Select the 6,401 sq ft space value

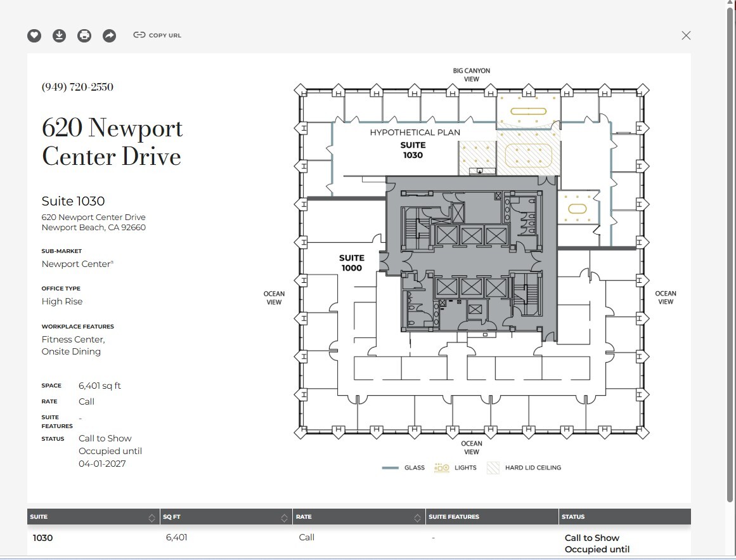point(100,386)
